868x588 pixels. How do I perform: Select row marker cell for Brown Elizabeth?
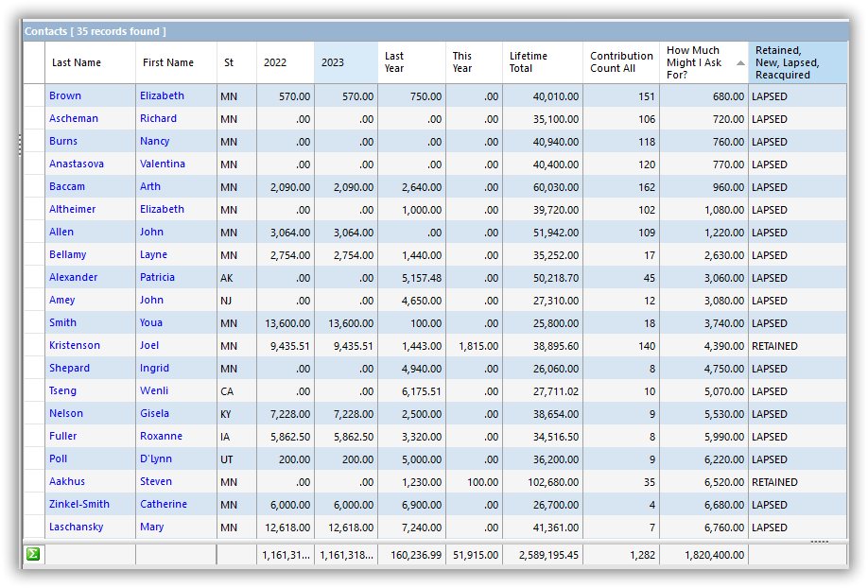click(x=34, y=96)
